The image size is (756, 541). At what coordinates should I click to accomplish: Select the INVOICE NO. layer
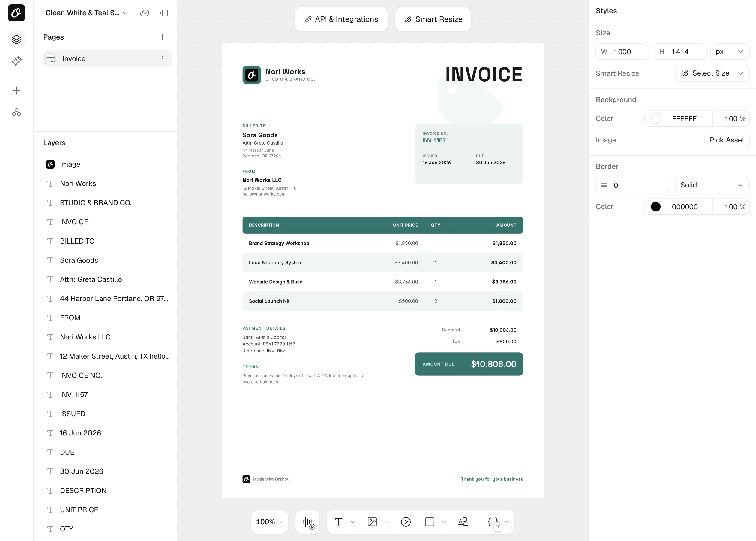click(107, 375)
